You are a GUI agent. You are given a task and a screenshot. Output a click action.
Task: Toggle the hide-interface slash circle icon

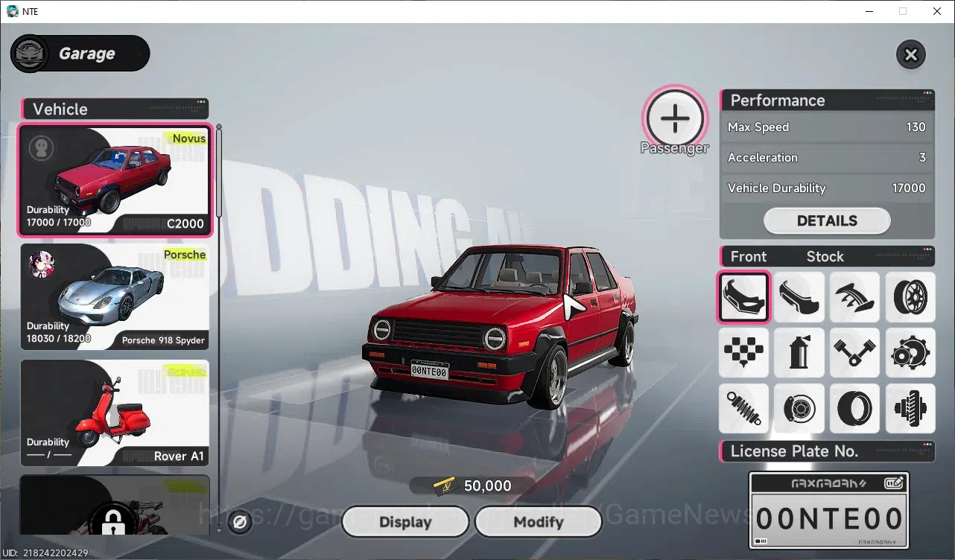tap(240, 523)
